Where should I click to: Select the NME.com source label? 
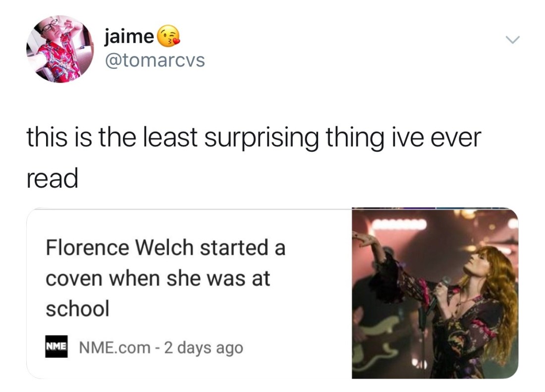[x=114, y=347]
